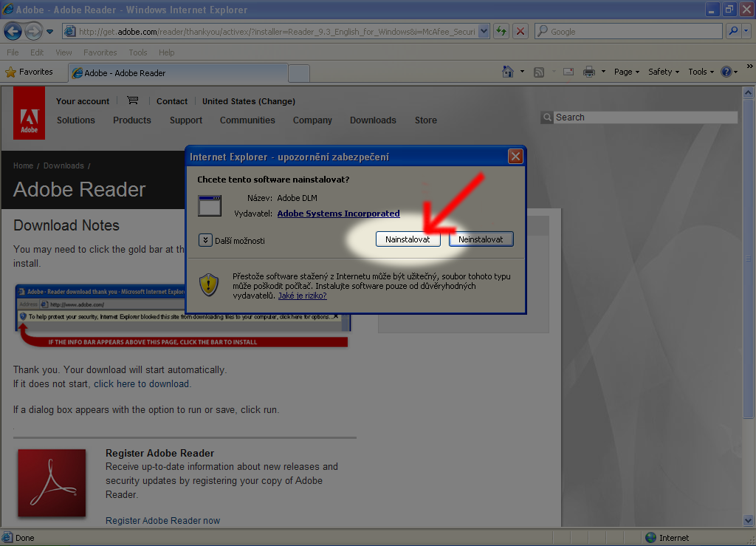Click the scrollbar up arrow
The image size is (756, 546).
click(749, 92)
